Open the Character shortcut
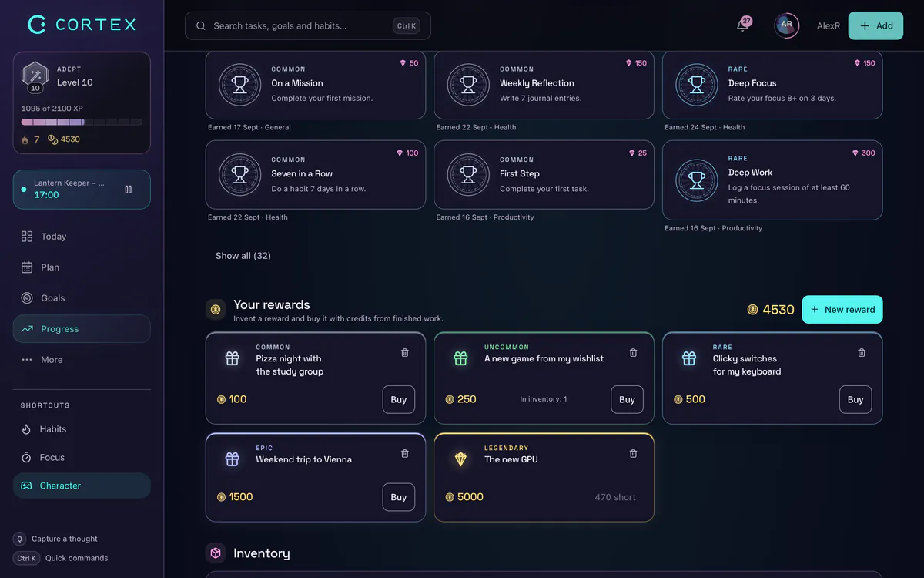 82,486
